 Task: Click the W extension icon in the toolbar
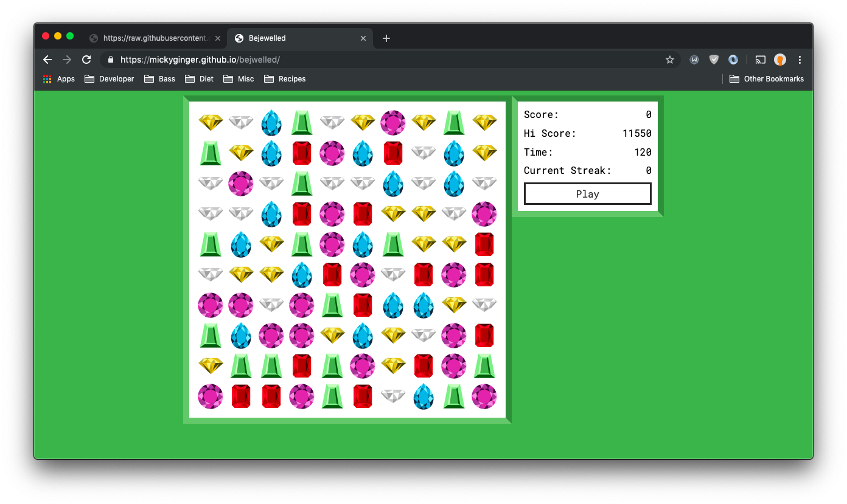coord(694,60)
